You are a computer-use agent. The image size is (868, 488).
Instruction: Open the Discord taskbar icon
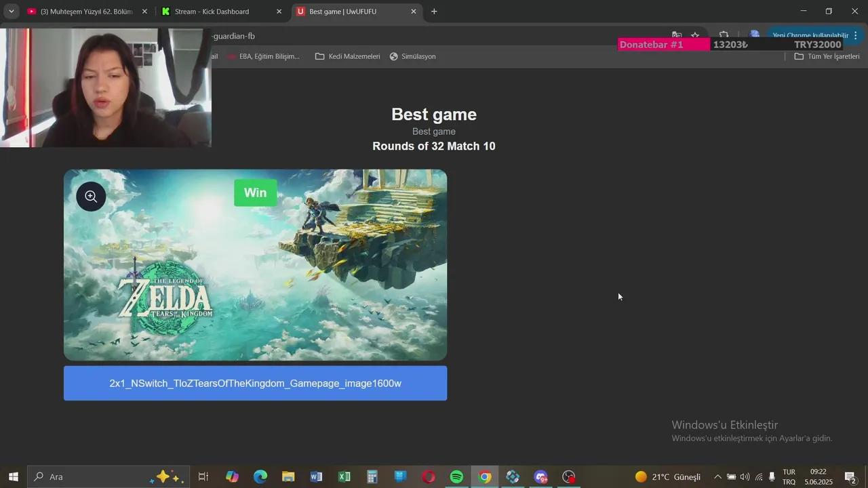540,477
